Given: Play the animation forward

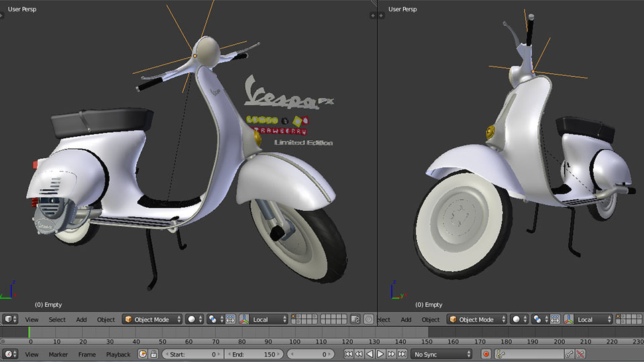Looking at the screenshot, I should (380, 354).
